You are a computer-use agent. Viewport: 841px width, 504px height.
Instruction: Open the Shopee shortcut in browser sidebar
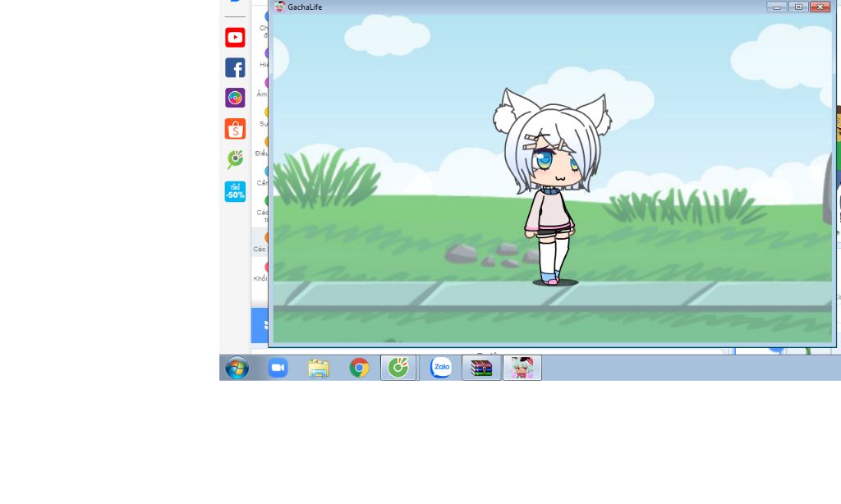[x=235, y=129]
